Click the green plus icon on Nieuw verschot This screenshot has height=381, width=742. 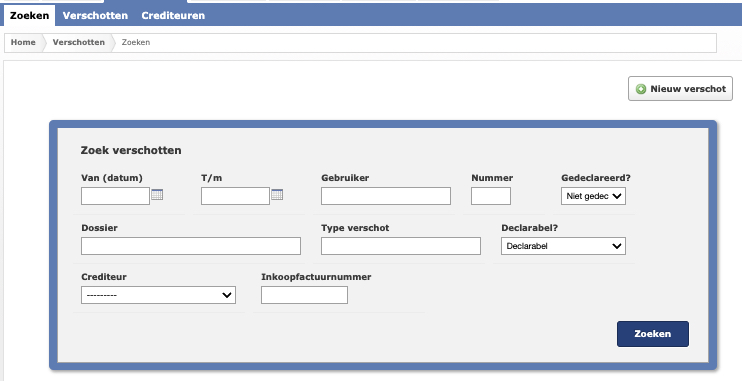coord(641,89)
